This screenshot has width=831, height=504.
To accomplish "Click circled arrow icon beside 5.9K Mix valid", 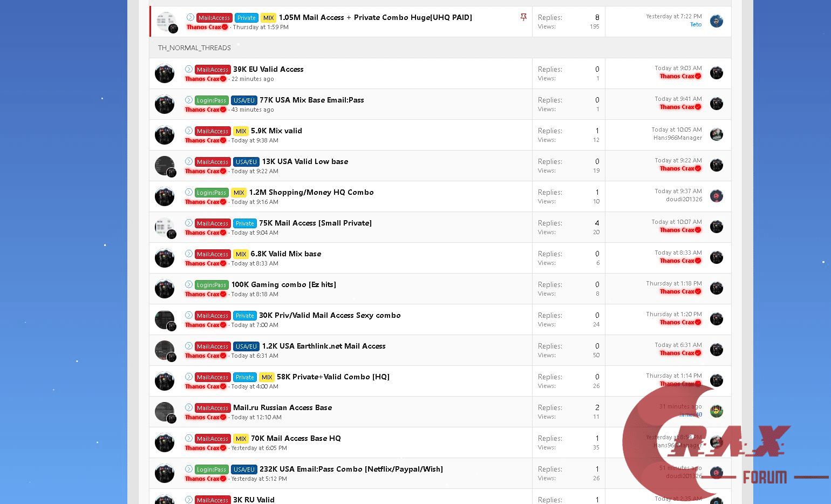I will (189, 131).
